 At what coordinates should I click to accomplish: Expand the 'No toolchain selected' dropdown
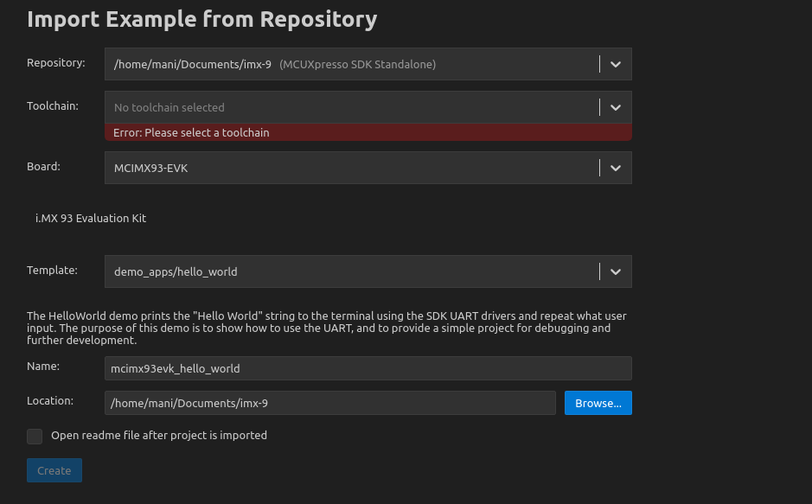pos(350,107)
